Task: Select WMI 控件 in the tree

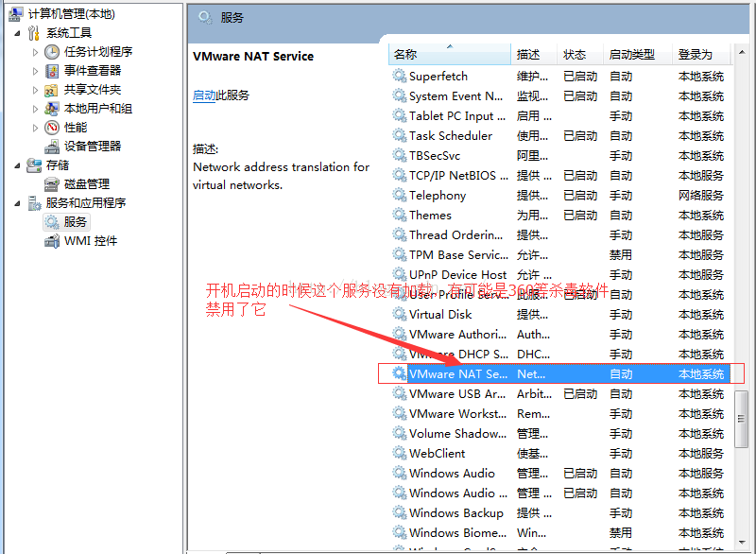Action: [x=91, y=240]
